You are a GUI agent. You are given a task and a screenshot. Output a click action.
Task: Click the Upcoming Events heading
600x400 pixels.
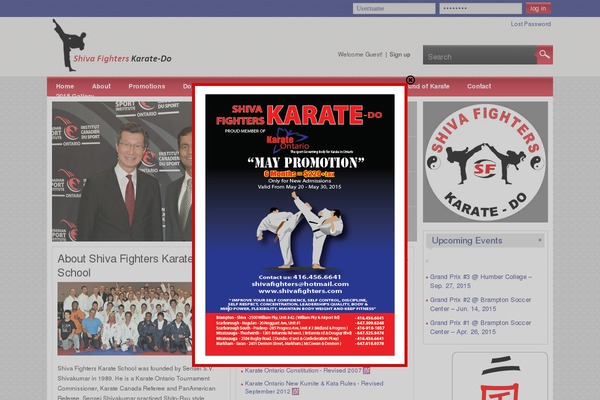tap(467, 240)
